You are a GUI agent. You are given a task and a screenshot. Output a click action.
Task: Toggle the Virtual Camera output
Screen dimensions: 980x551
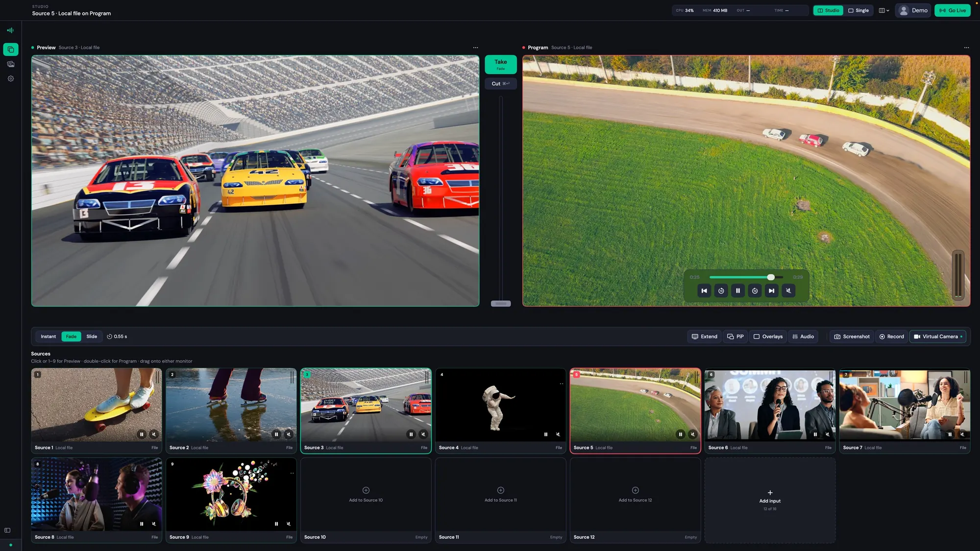click(938, 336)
